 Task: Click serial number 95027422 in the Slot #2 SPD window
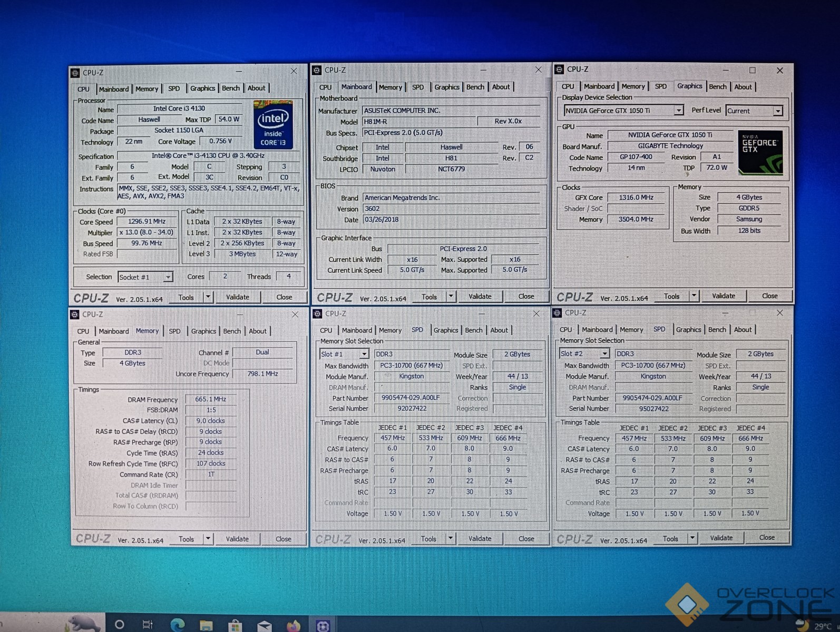coord(653,408)
